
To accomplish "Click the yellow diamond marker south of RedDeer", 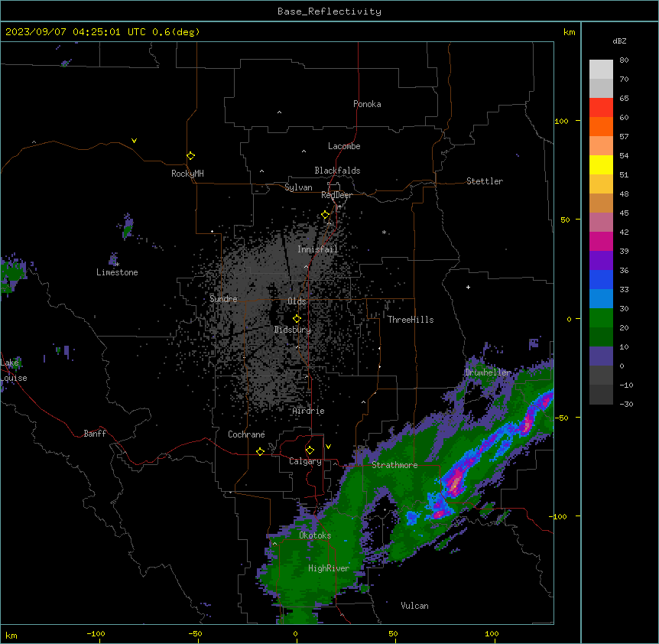I will 325,215.
